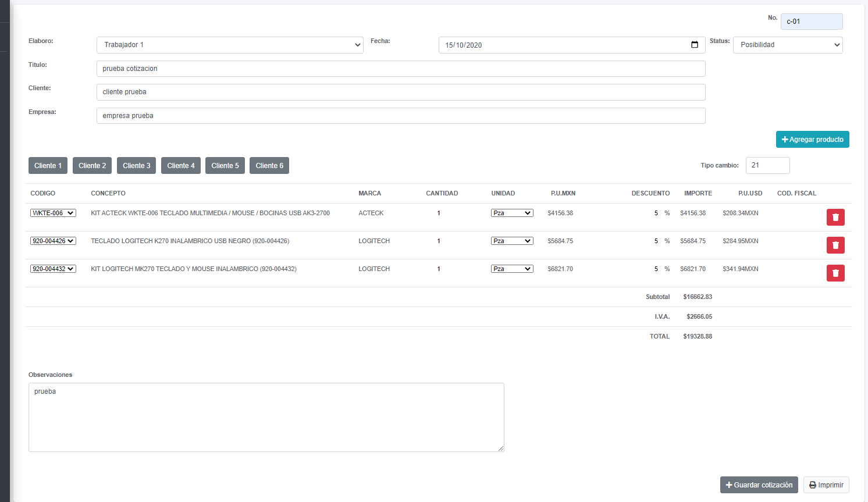Change unit for the ACTECK kit row
868x502 pixels.
coord(512,213)
